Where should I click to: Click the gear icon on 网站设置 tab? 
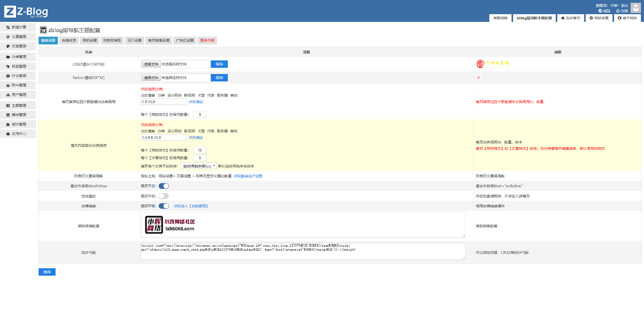(x=591, y=18)
